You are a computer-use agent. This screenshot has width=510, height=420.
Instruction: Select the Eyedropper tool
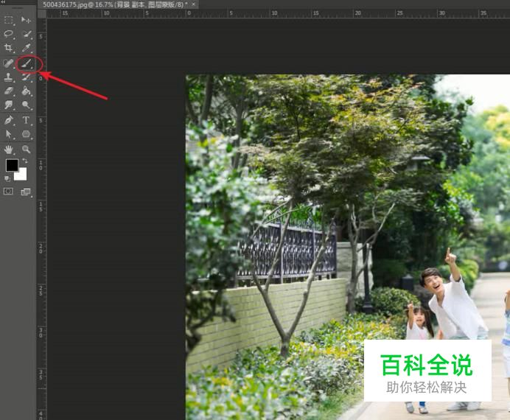(27, 48)
